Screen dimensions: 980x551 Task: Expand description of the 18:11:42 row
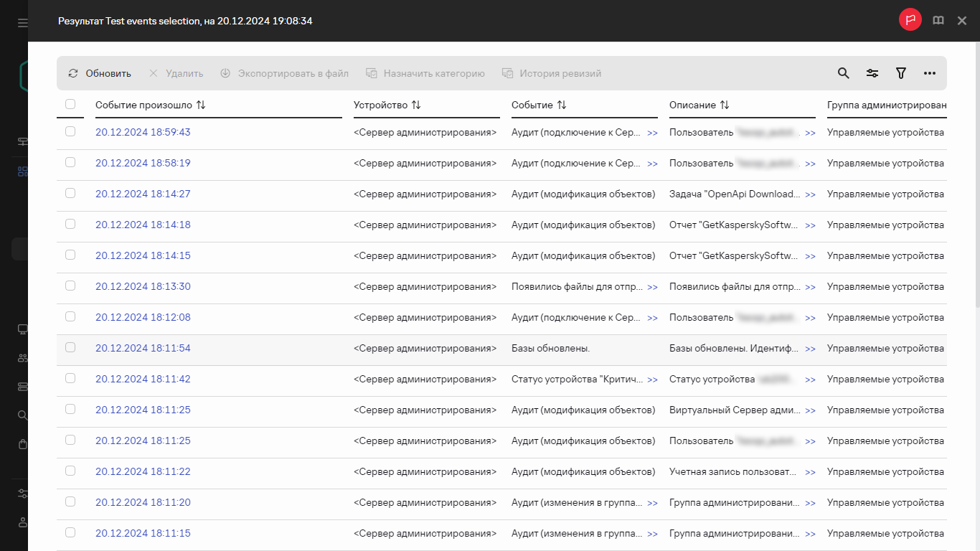(810, 380)
